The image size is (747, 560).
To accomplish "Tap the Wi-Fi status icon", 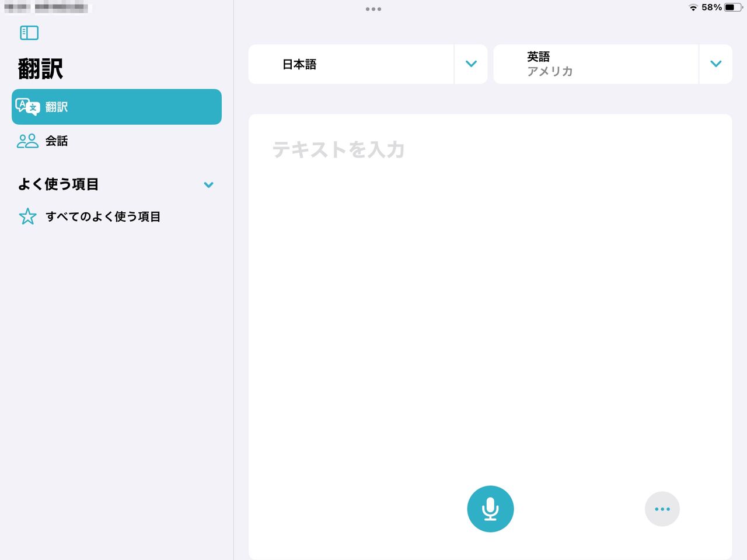I will tap(693, 8).
